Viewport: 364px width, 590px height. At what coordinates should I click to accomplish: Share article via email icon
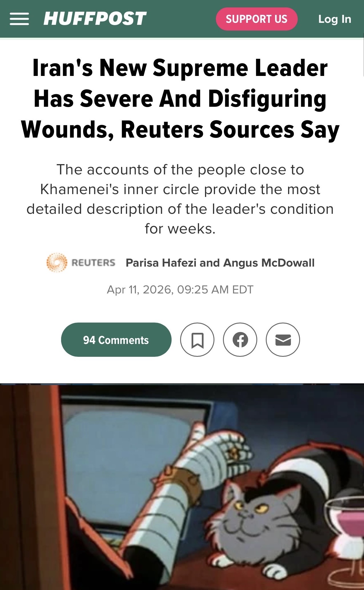click(283, 340)
